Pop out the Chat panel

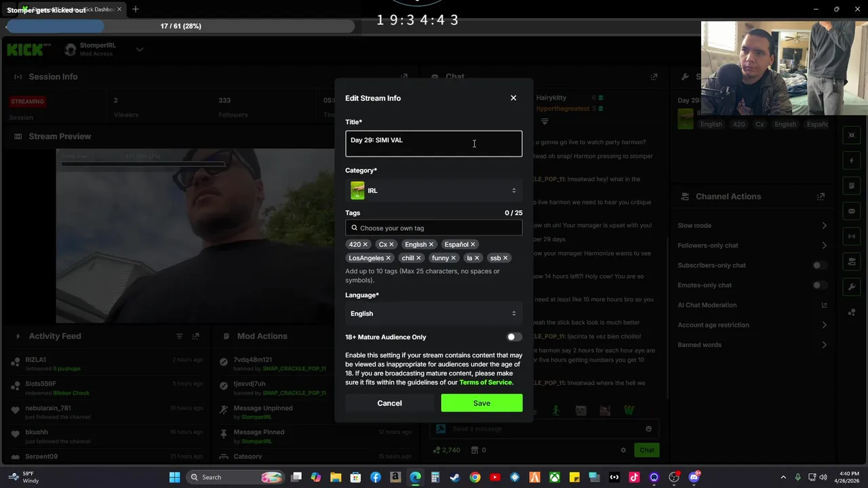[654, 77]
